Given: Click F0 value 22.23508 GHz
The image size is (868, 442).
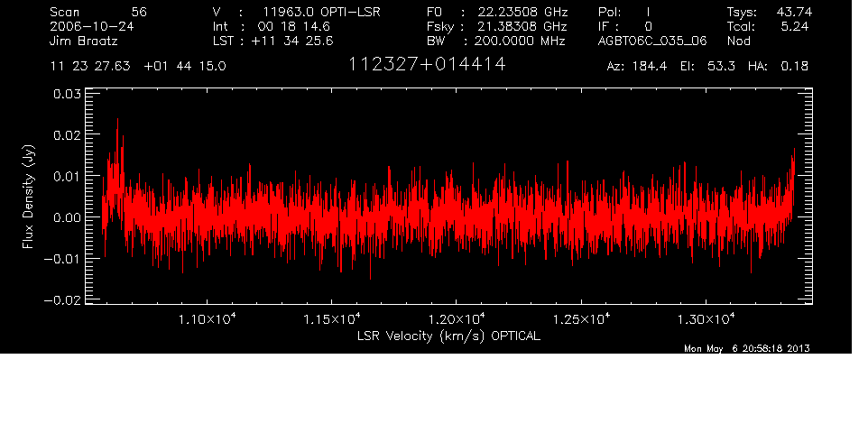Looking at the screenshot, I should point(523,12).
